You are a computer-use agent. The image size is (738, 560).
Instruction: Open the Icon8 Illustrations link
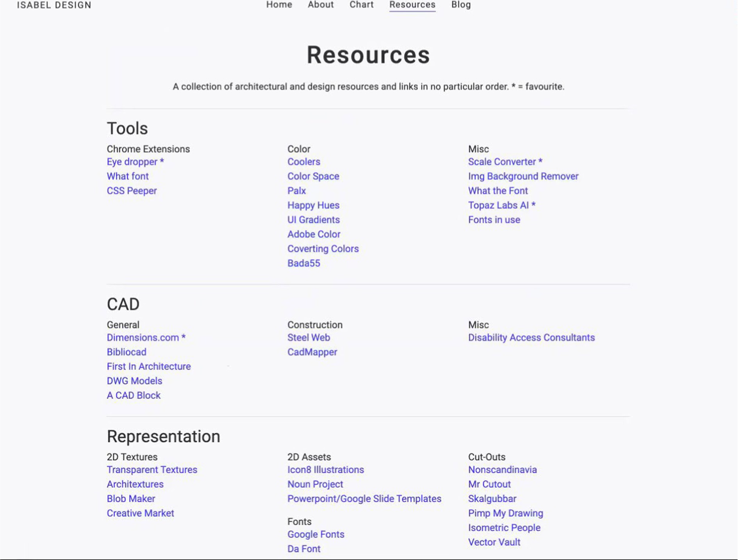point(325,469)
